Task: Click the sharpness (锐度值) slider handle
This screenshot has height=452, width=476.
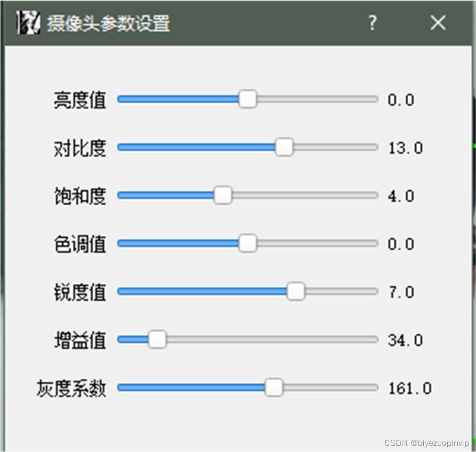Action: coord(297,291)
